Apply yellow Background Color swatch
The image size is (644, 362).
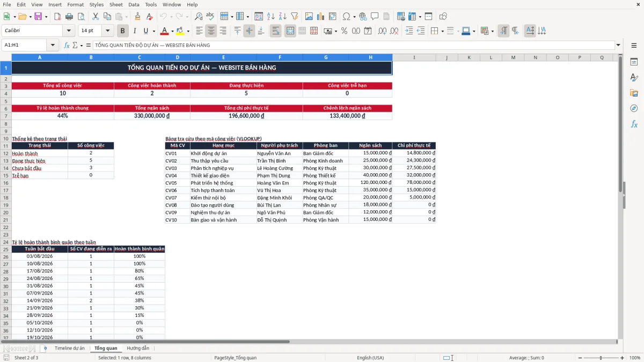[x=180, y=31]
